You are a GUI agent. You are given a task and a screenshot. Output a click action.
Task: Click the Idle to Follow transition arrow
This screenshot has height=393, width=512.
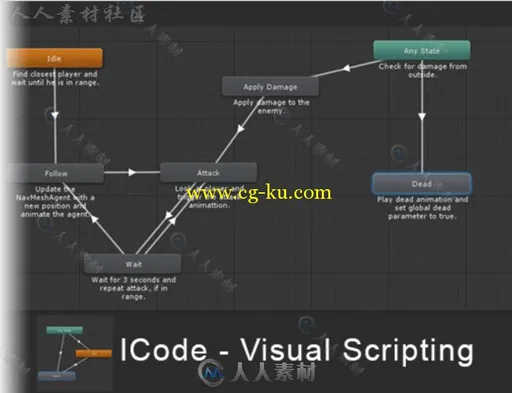tap(55, 115)
